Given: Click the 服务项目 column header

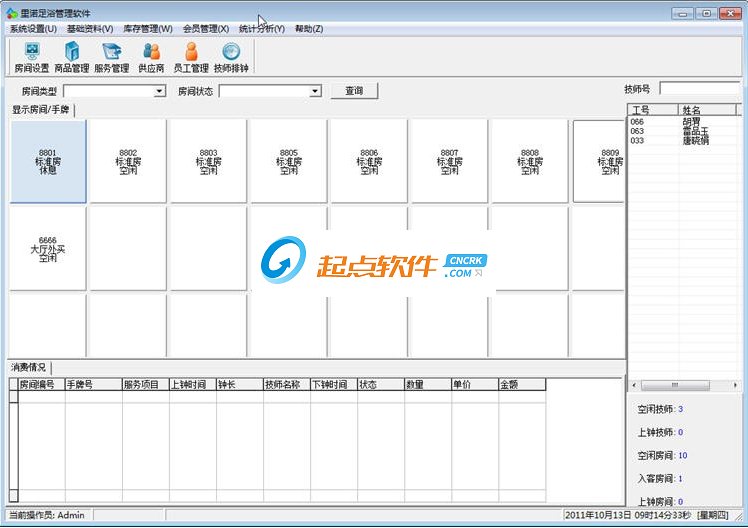Looking at the screenshot, I should [145, 384].
